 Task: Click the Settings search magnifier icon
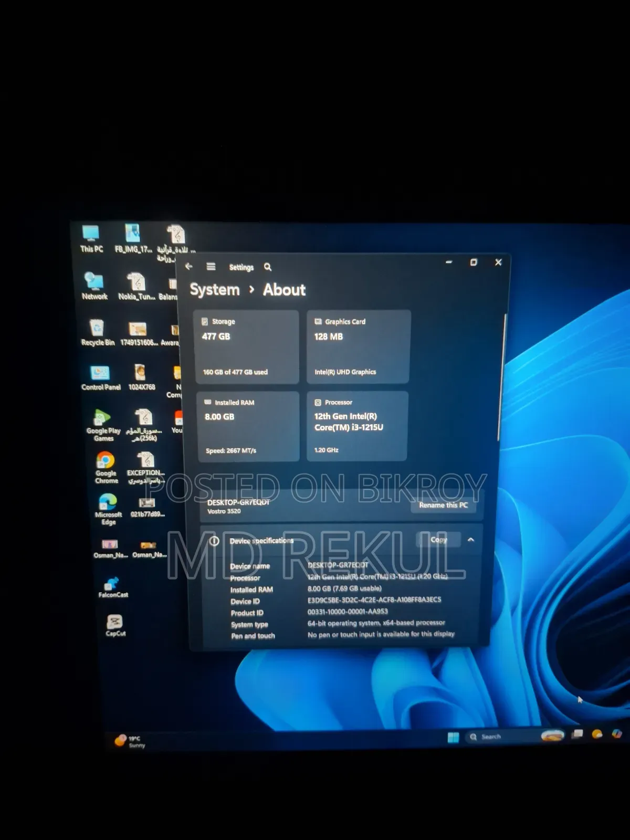click(268, 267)
